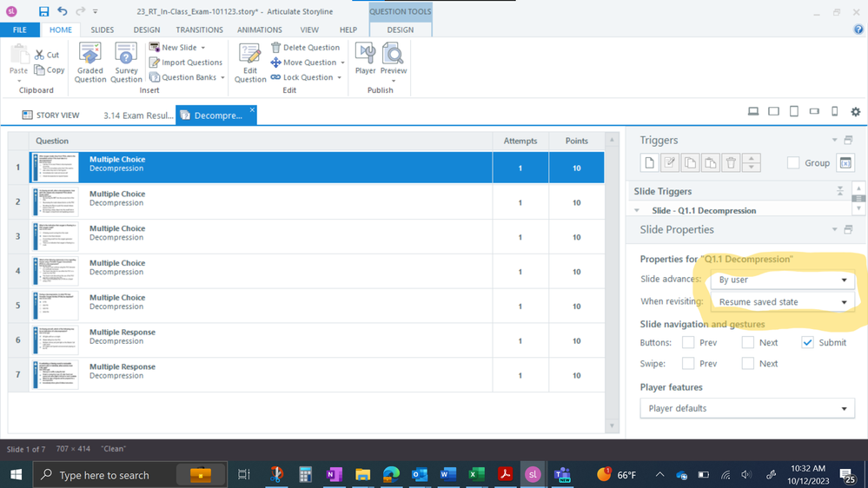868x488 pixels.
Task: Insert a Survey Question
Action: pyautogui.click(x=126, y=62)
